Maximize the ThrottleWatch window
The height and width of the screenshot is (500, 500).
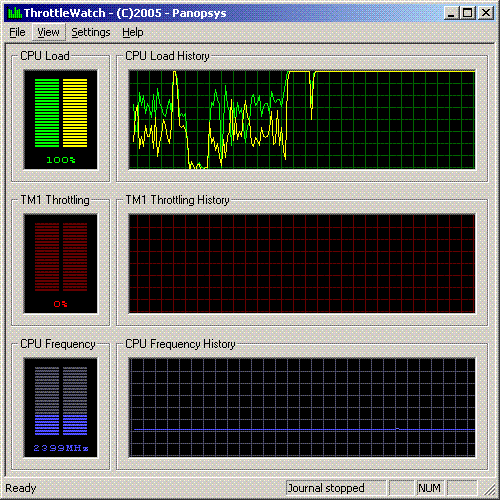point(468,13)
